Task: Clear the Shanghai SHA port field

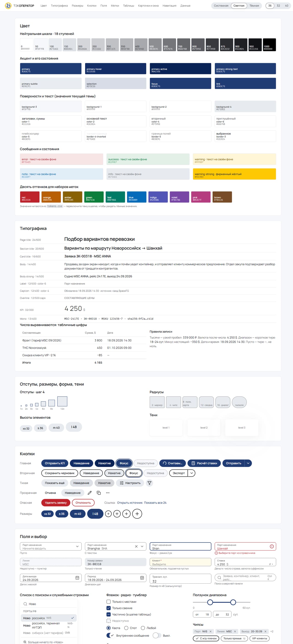Action: point(136,546)
